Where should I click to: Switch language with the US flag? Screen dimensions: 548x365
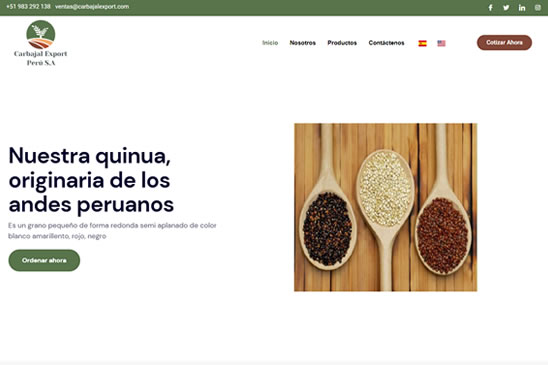[441, 43]
